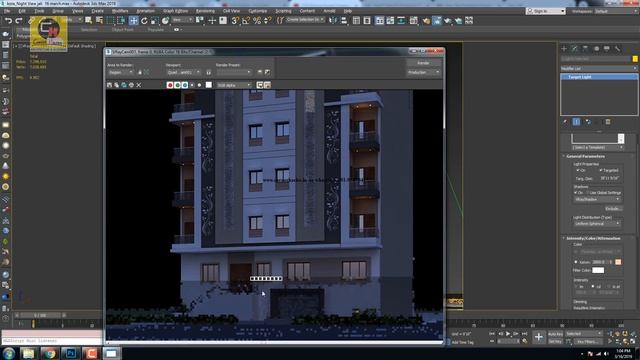
Task: Toggle Light Properties On checkbox
Action: click(578, 170)
